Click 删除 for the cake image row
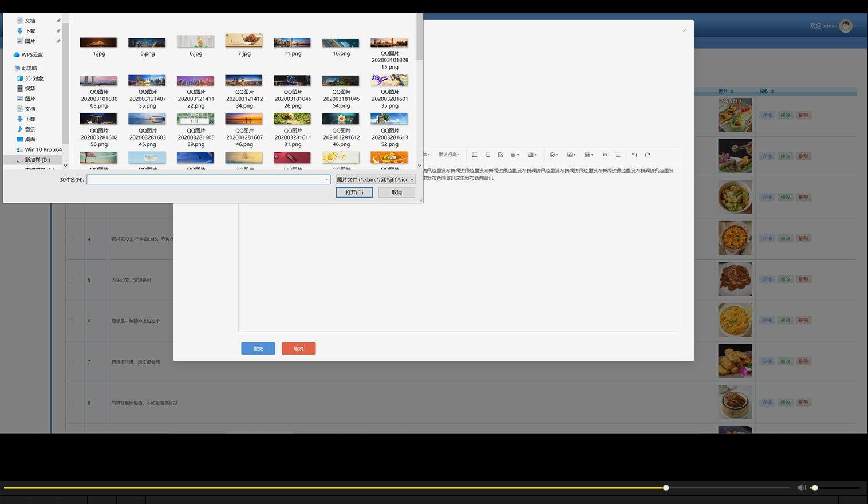 pos(804,116)
